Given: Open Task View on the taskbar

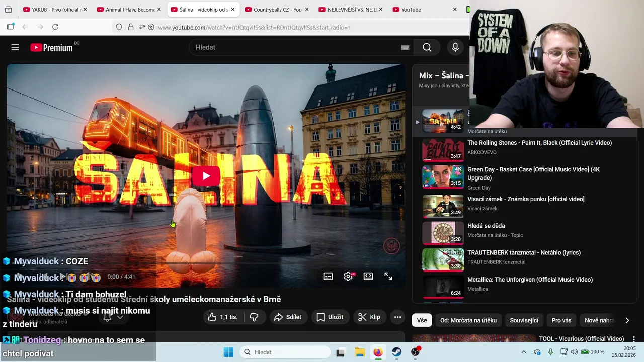Looking at the screenshot, I should coord(341,352).
